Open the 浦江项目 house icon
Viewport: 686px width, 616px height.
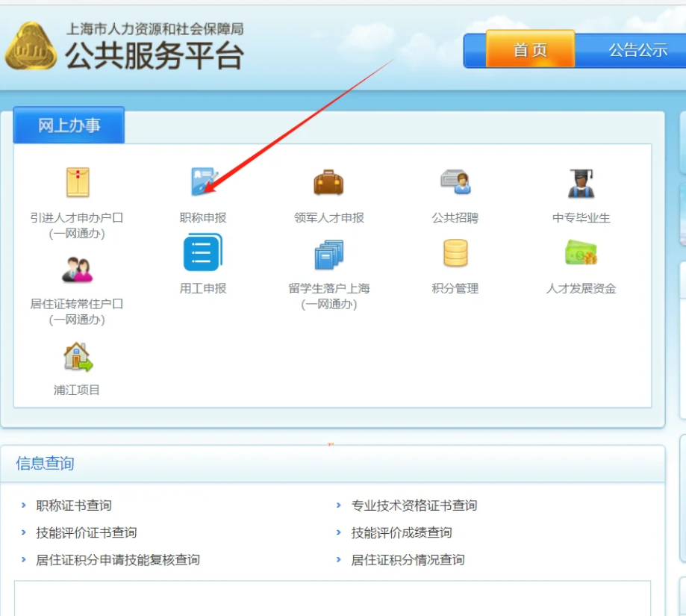77,358
